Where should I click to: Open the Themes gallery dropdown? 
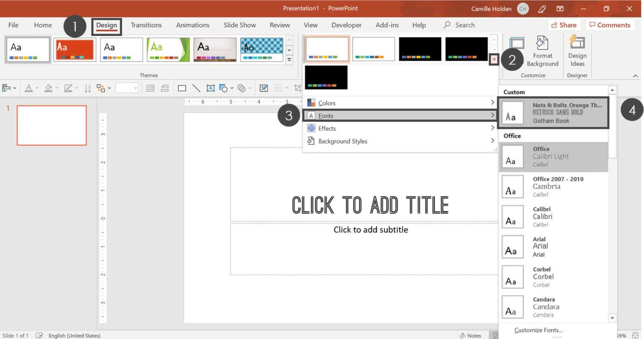click(x=289, y=60)
